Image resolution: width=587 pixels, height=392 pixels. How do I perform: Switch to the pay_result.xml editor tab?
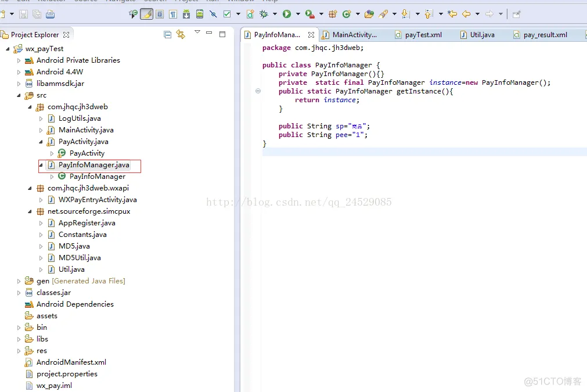tap(540, 35)
